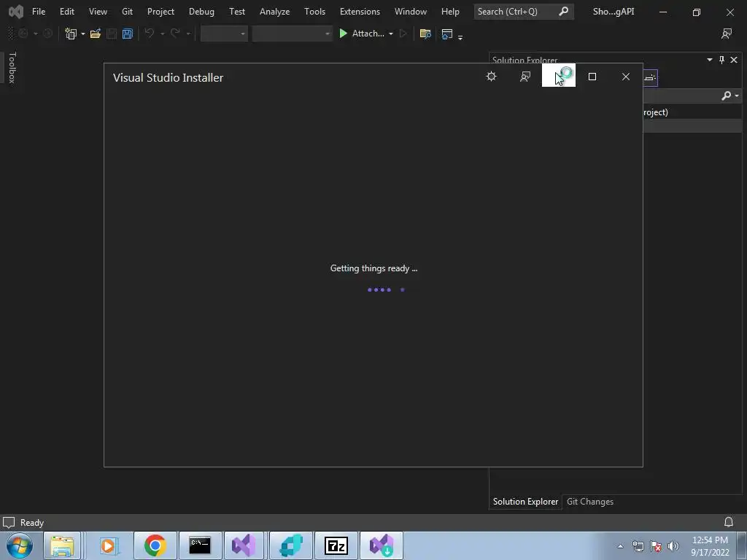Open the View menu
This screenshot has width=747, height=560.
(98, 12)
